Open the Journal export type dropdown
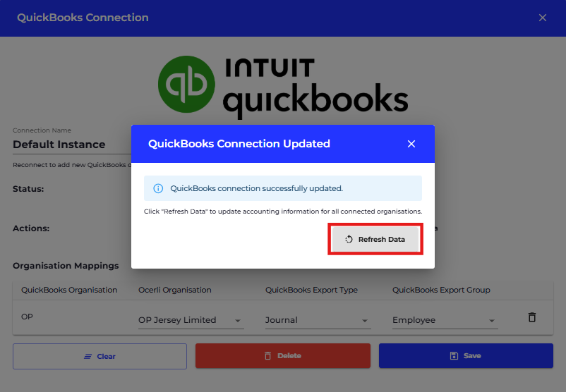This screenshot has width=566, height=392. pos(318,320)
